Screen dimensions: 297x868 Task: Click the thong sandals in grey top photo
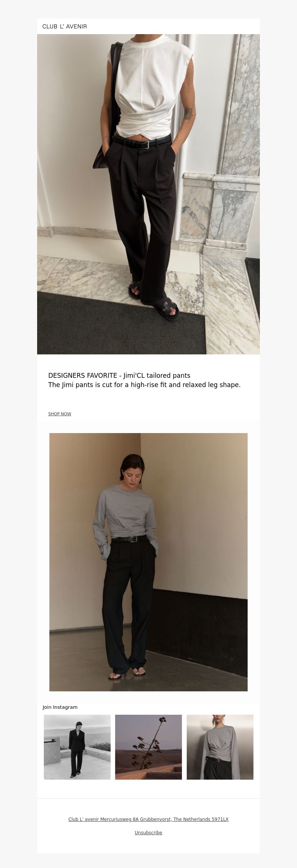click(x=126, y=674)
